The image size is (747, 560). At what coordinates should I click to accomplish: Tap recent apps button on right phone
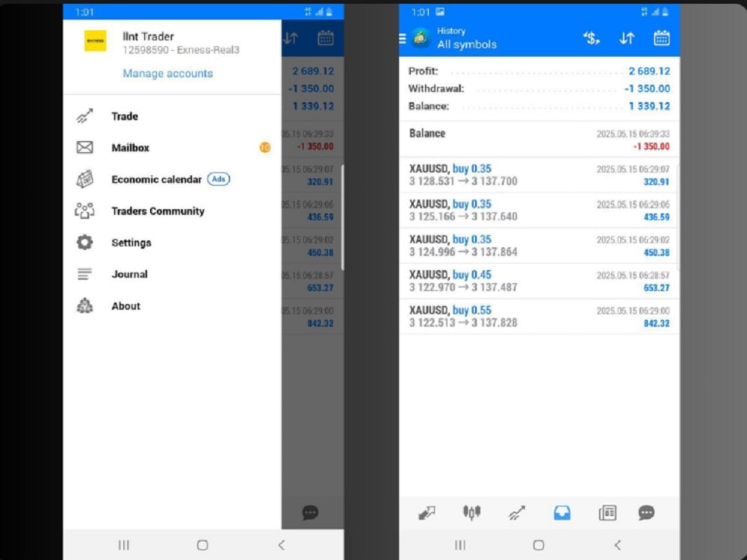click(x=460, y=545)
